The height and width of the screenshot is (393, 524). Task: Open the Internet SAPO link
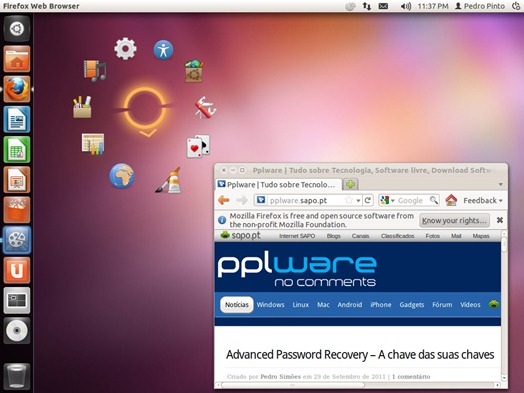point(297,236)
